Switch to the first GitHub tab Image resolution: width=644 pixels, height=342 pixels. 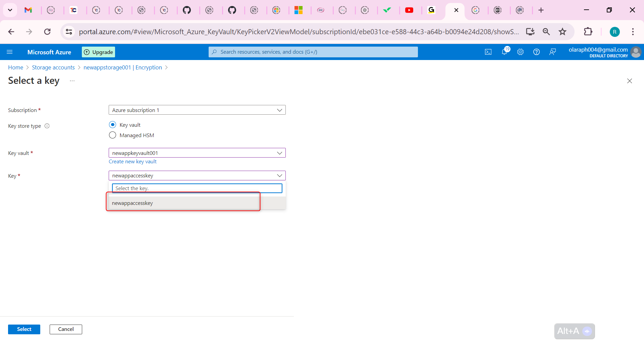pos(187,10)
